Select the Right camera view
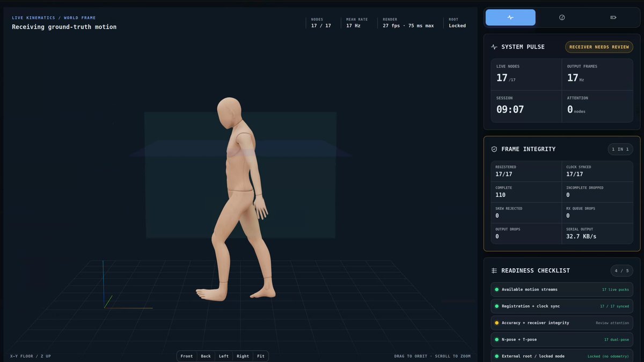The height and width of the screenshot is (362, 644). pos(243,356)
